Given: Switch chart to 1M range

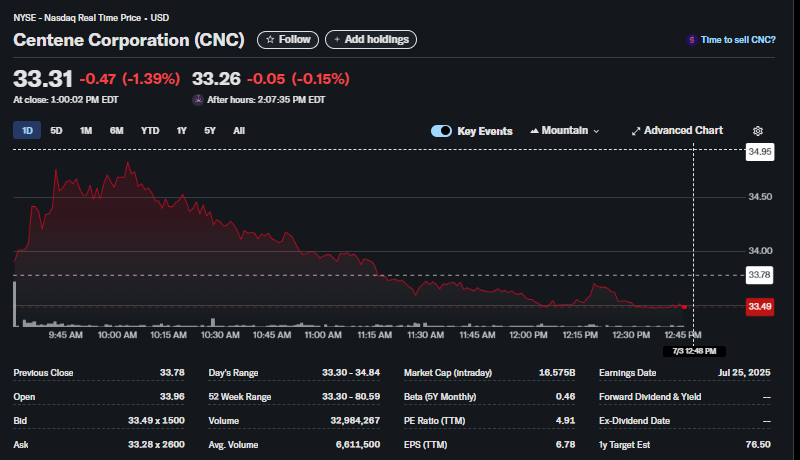Looking at the screenshot, I should pyautogui.click(x=86, y=131).
